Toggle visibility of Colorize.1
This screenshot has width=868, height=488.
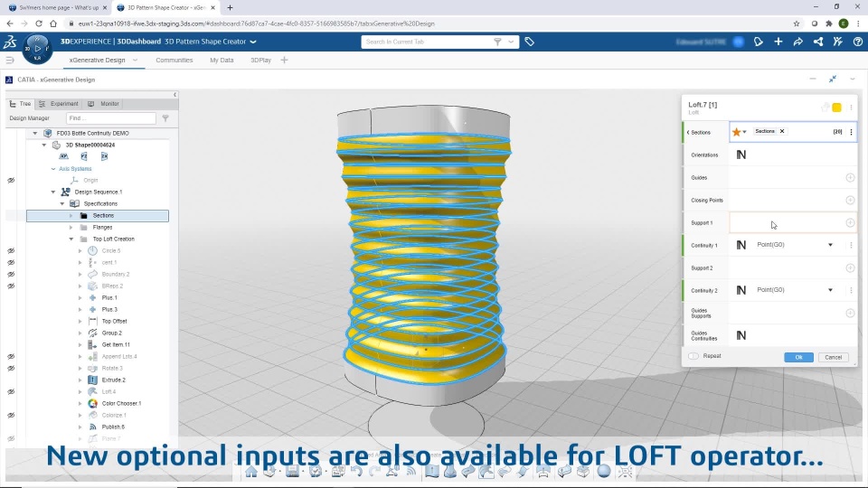click(11, 415)
